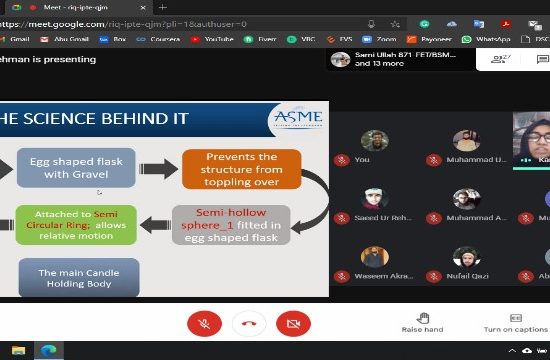This screenshot has width=550, height=360.
Task: Turn on captions
Action: point(516,323)
